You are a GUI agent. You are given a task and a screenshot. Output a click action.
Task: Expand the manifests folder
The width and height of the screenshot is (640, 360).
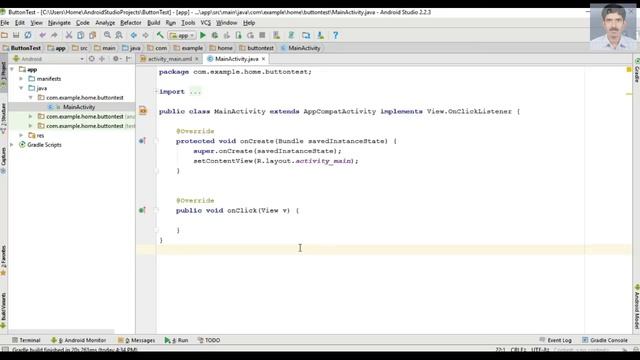[21, 79]
